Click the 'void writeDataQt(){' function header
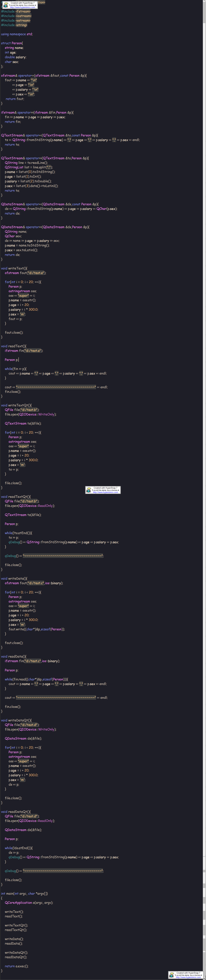The image size is (206, 980). pos(16,721)
